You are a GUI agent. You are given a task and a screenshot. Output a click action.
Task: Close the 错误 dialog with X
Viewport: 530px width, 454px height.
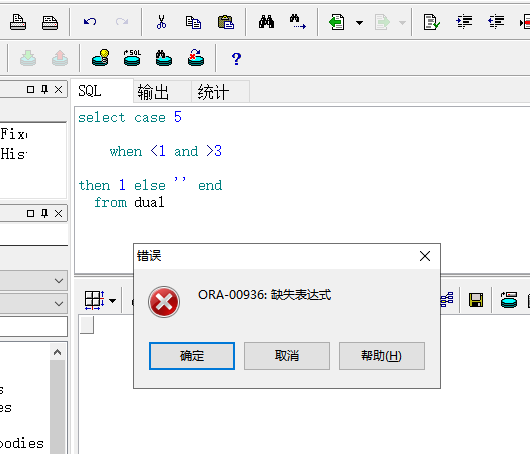[x=425, y=256]
